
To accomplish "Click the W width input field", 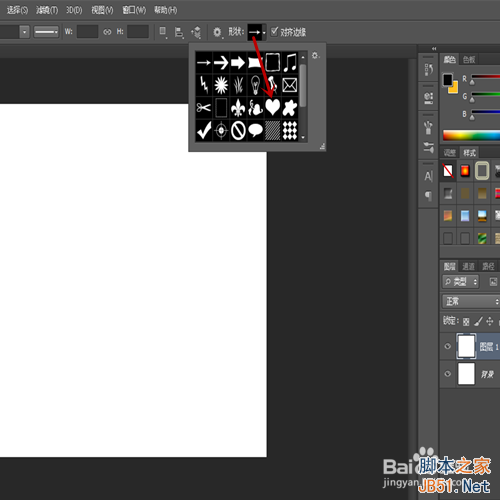I will [x=87, y=32].
